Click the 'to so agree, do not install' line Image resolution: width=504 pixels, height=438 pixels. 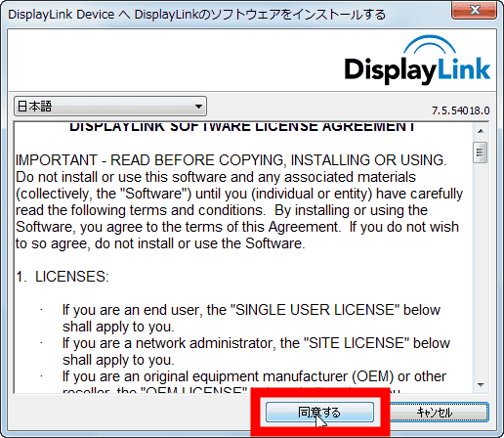click(x=160, y=243)
